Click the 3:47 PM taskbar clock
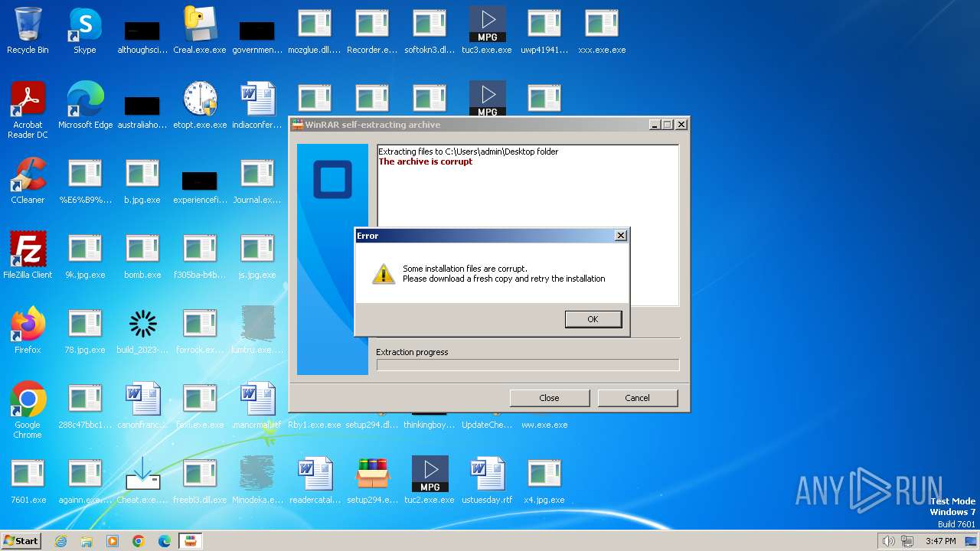The image size is (980, 551). [x=940, y=541]
